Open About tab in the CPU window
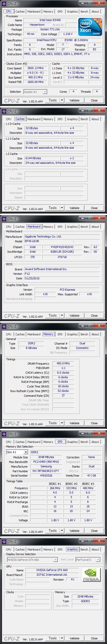The width and height of the screenshot is (107, 644). click(x=95, y=12)
